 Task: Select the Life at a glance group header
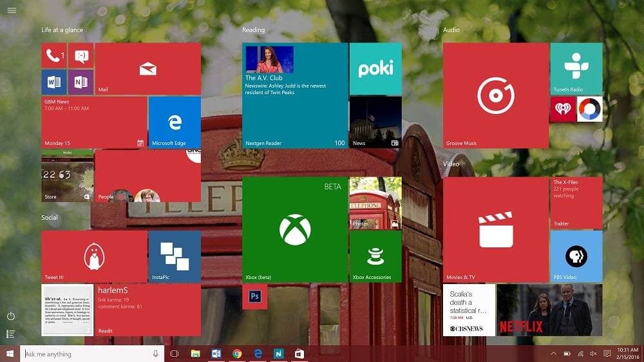(x=62, y=30)
